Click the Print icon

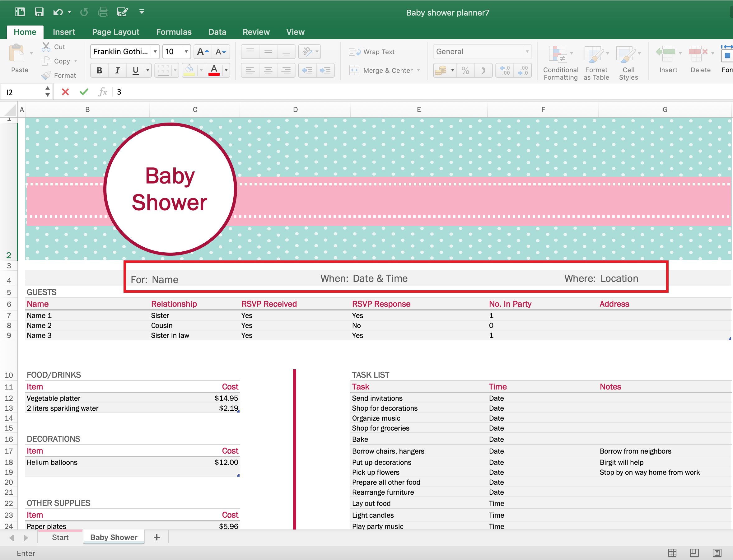pos(103,12)
